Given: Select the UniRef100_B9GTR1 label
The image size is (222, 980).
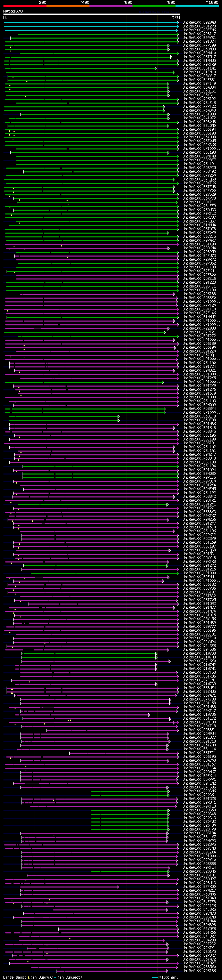Looking at the screenshot, I should tap(199, 500).
